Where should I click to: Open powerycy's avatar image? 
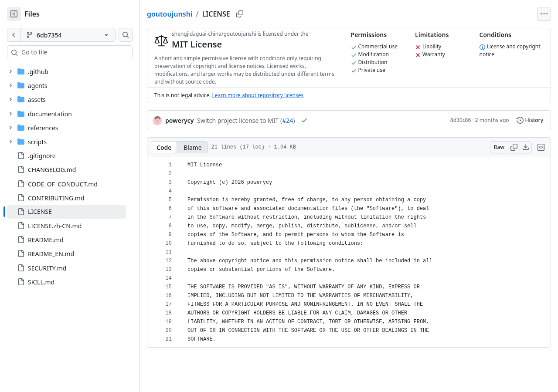pos(157,121)
